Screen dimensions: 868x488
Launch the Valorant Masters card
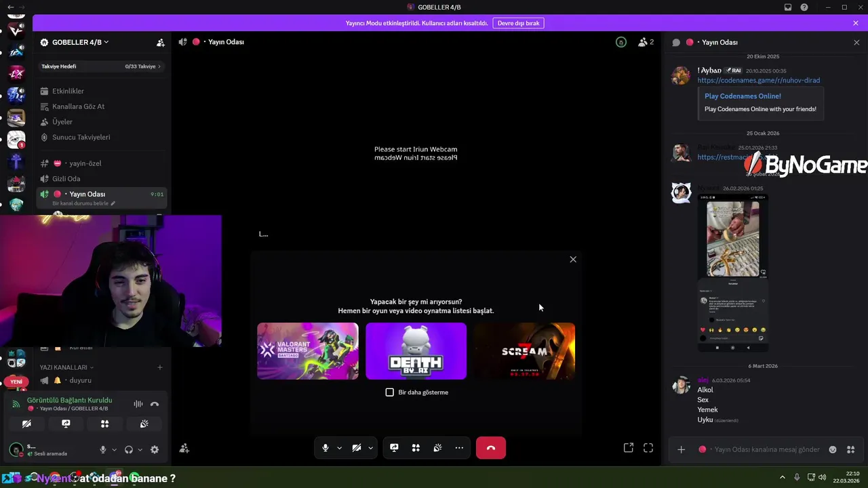tap(308, 351)
